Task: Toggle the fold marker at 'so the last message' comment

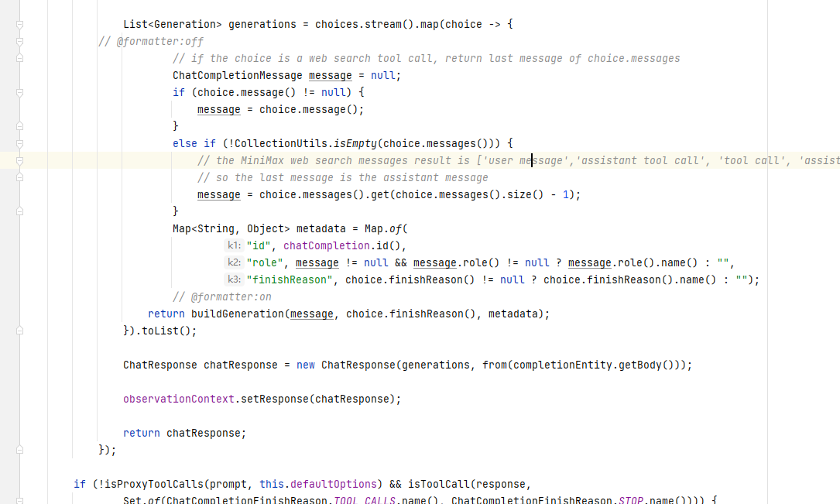Action: pyautogui.click(x=20, y=177)
